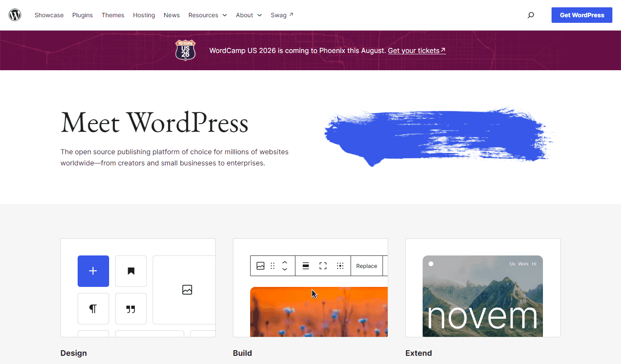Click the image block icon in toolbar

[260, 266]
